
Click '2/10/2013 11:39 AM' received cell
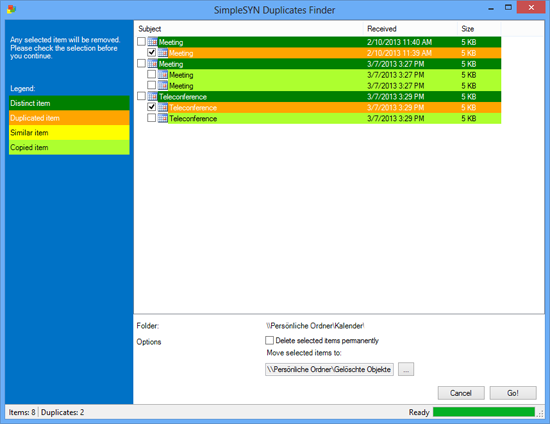click(400, 53)
